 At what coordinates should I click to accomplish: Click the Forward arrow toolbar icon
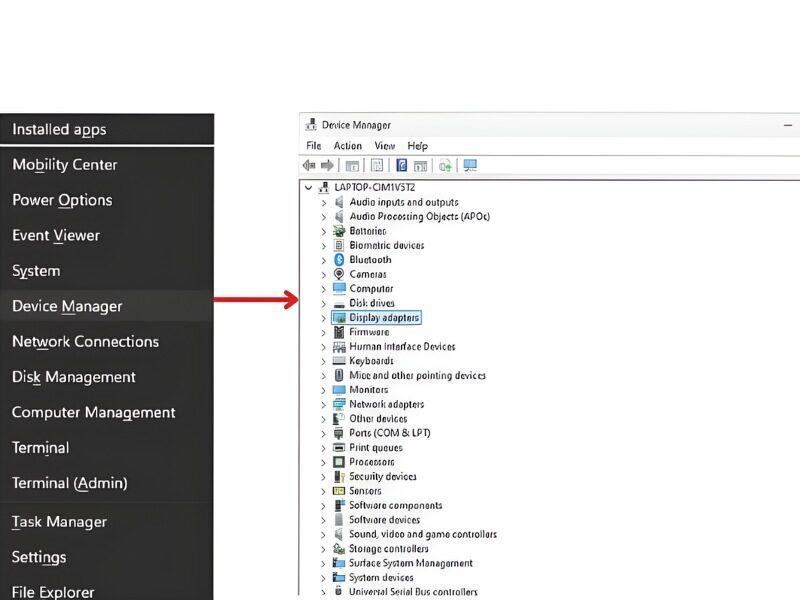327,166
